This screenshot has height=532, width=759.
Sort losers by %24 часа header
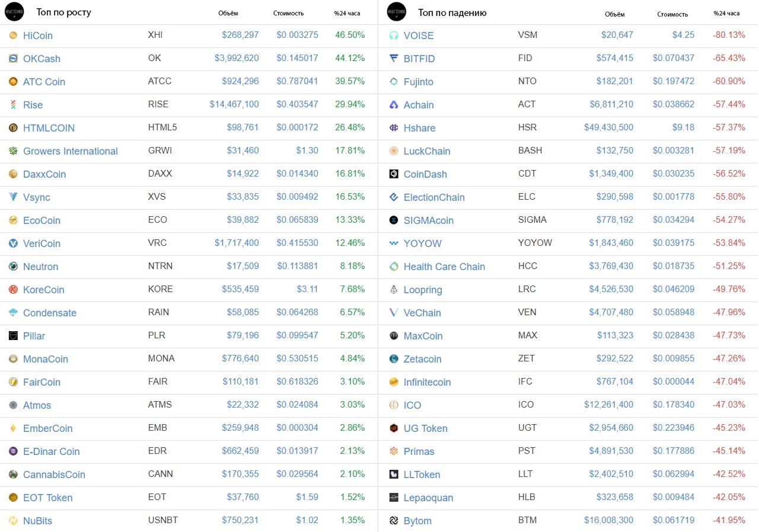pos(726,14)
